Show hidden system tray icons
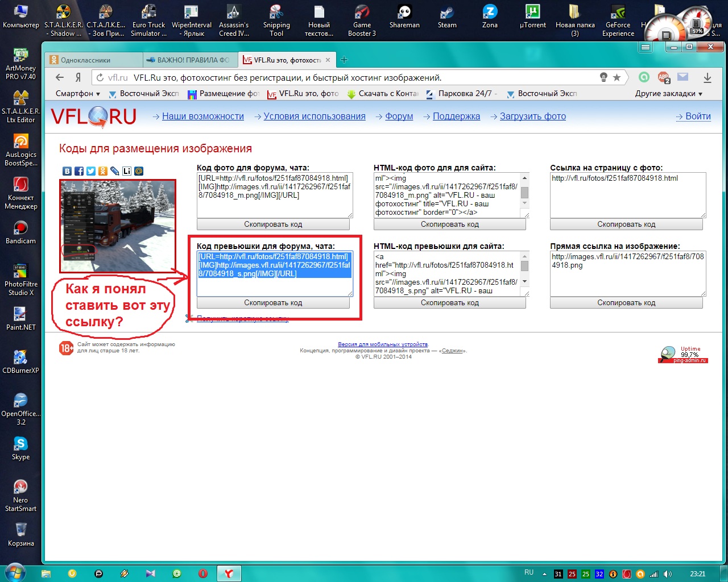 coord(544,574)
